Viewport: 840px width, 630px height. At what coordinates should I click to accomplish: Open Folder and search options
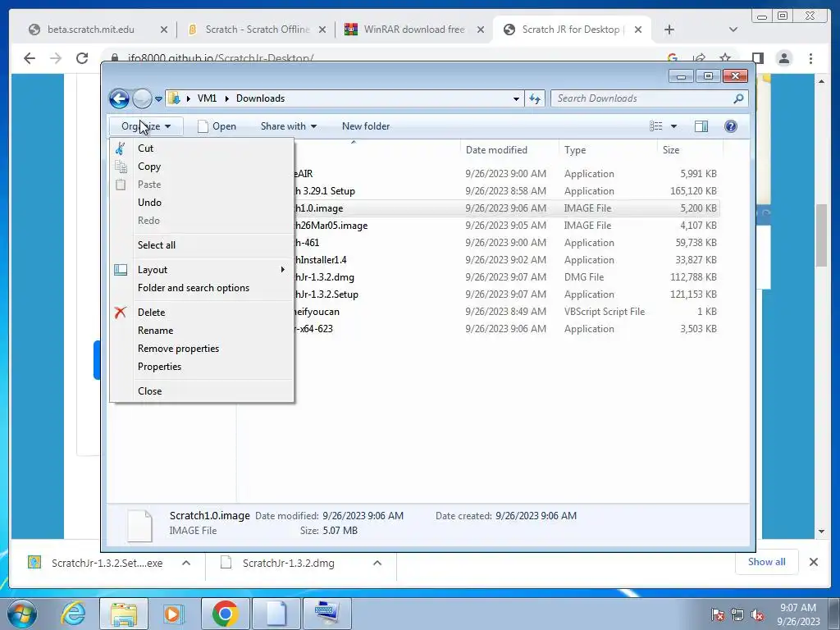[x=202, y=288]
